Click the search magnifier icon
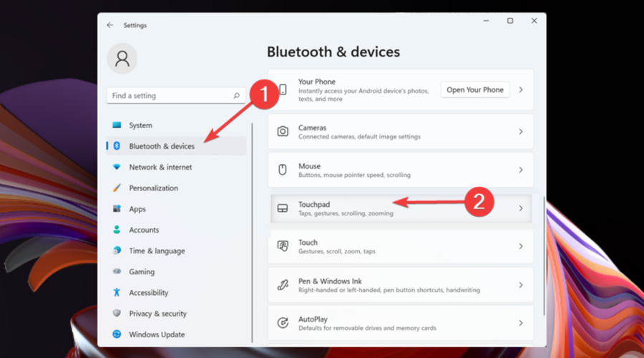This screenshot has width=644, height=358. pos(237,95)
